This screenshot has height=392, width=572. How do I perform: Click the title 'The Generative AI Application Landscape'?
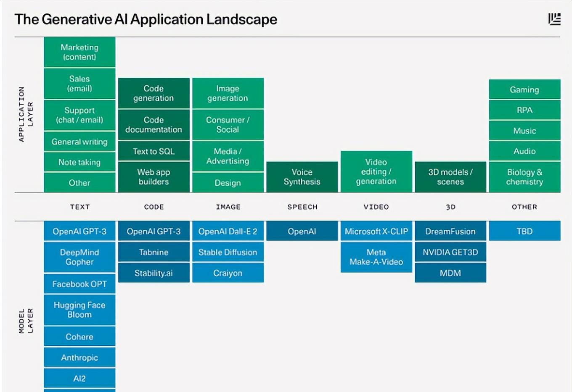pos(146,19)
